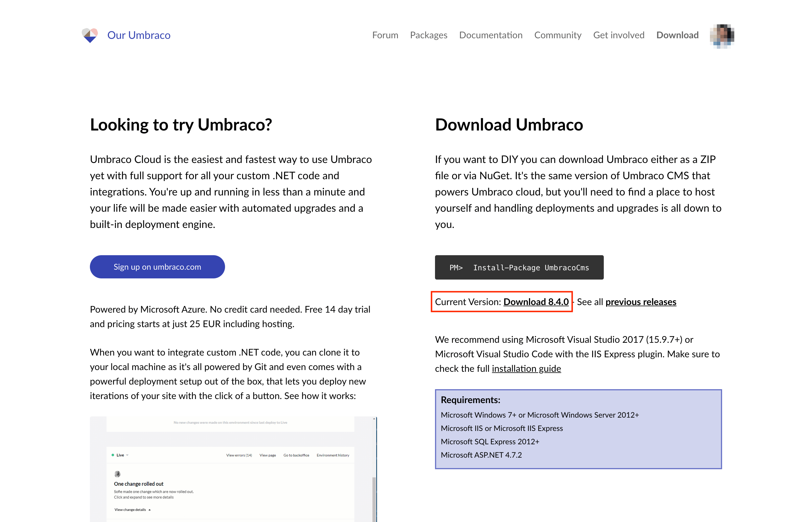Click 'Microsoft IIS or Microsoft IIS Express' text
The image size is (812, 522).
point(502,428)
